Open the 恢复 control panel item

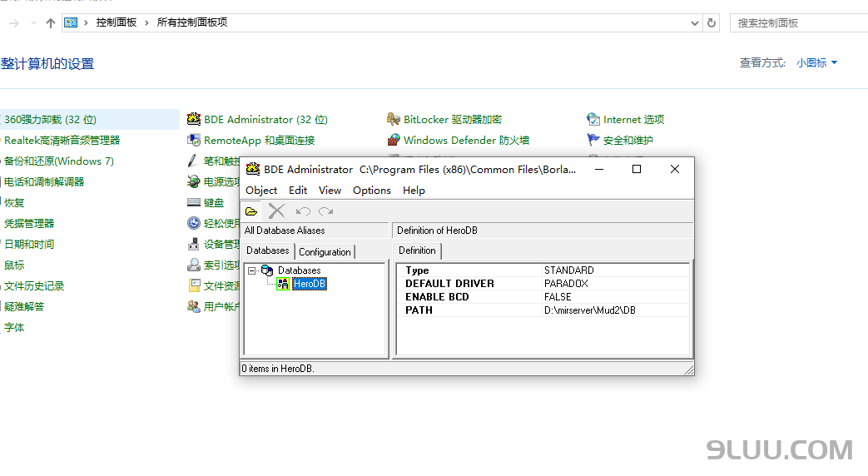pos(14,202)
